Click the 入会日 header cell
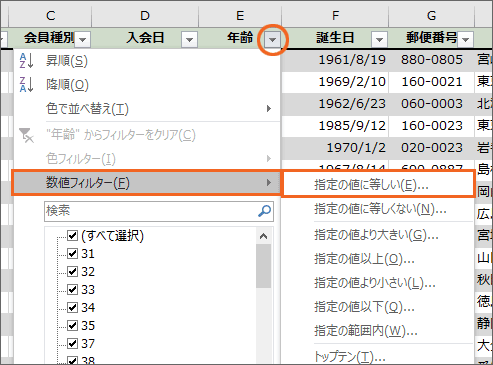 (145, 38)
